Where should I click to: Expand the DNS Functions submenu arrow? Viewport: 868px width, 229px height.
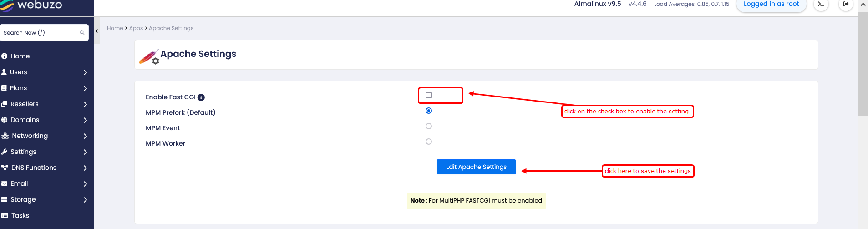85,168
